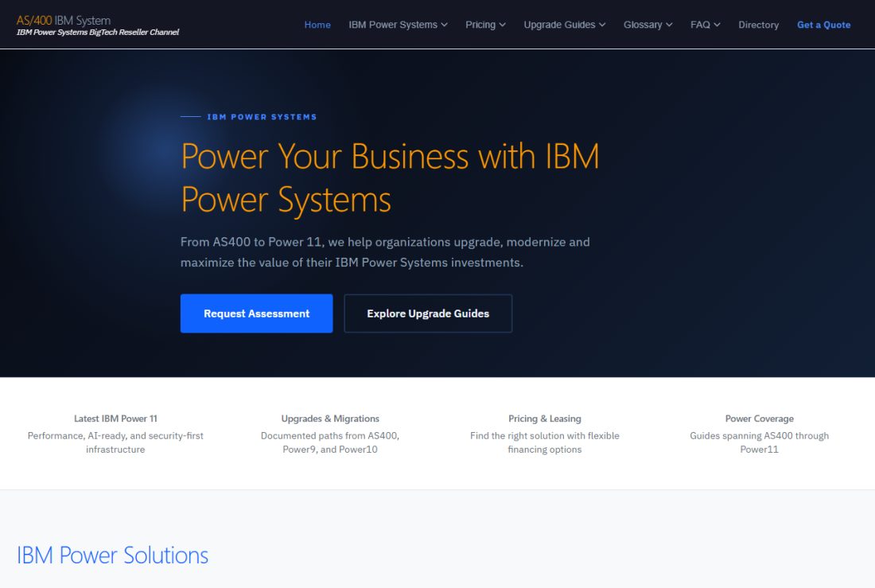Click 'Guides spanning AS400 through Power11' text

pos(760,442)
